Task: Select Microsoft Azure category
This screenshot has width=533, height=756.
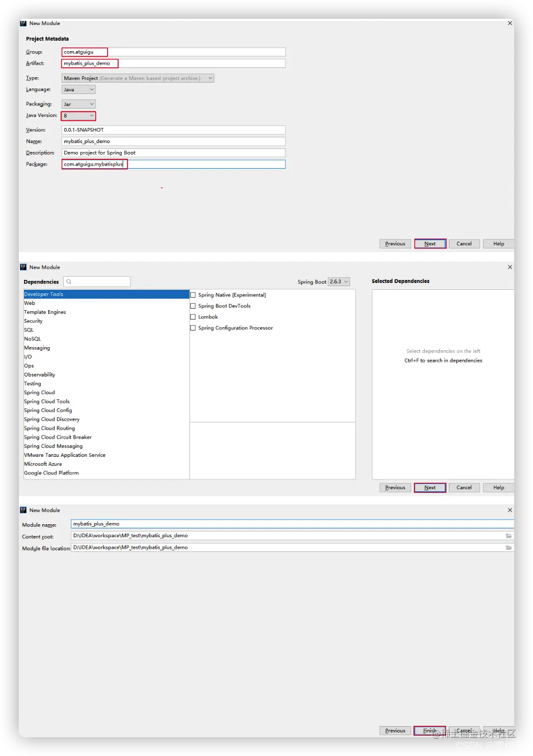Action: 106,464
